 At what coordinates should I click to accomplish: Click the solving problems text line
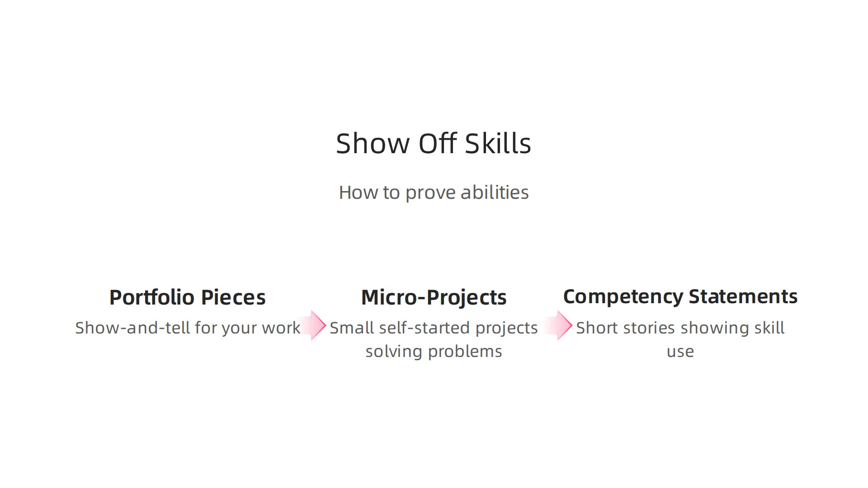click(x=434, y=352)
